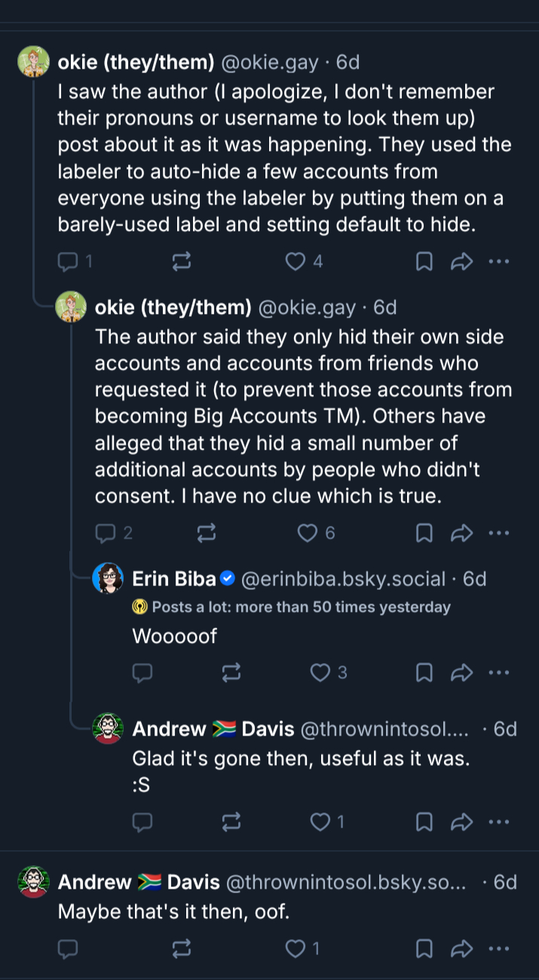Image resolution: width=539 pixels, height=980 pixels.
Task: Open @erinbiba.bsky.social handle link
Action: (x=343, y=579)
